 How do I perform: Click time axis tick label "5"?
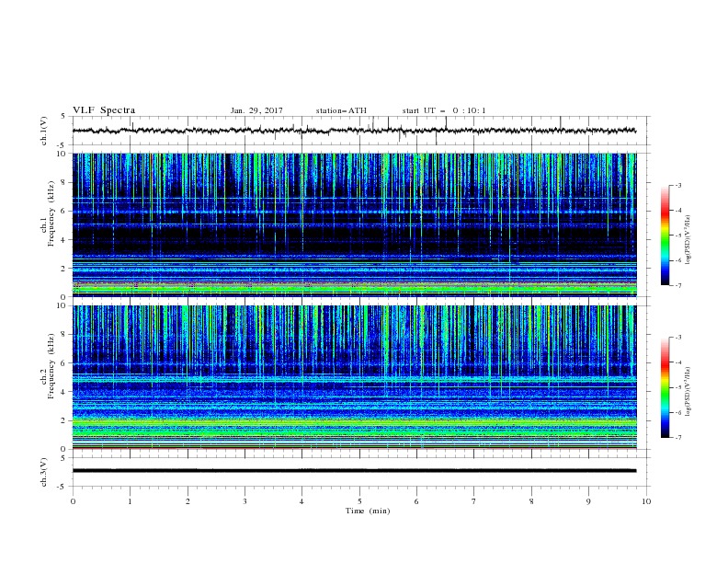(x=359, y=501)
